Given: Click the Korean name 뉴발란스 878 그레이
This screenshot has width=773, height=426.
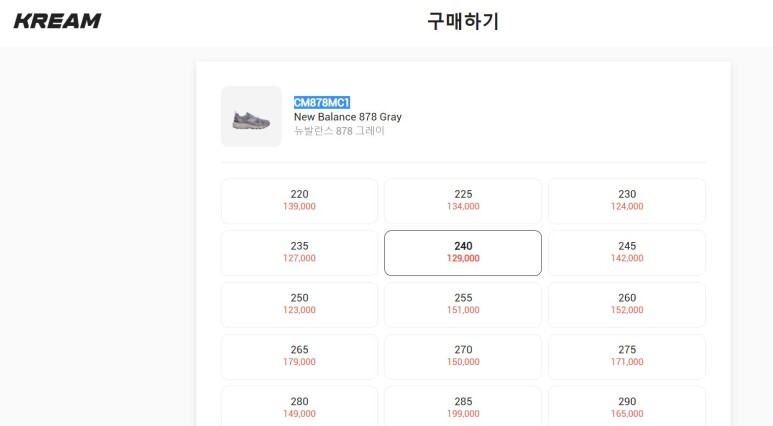Looking at the screenshot, I should [x=339, y=131].
